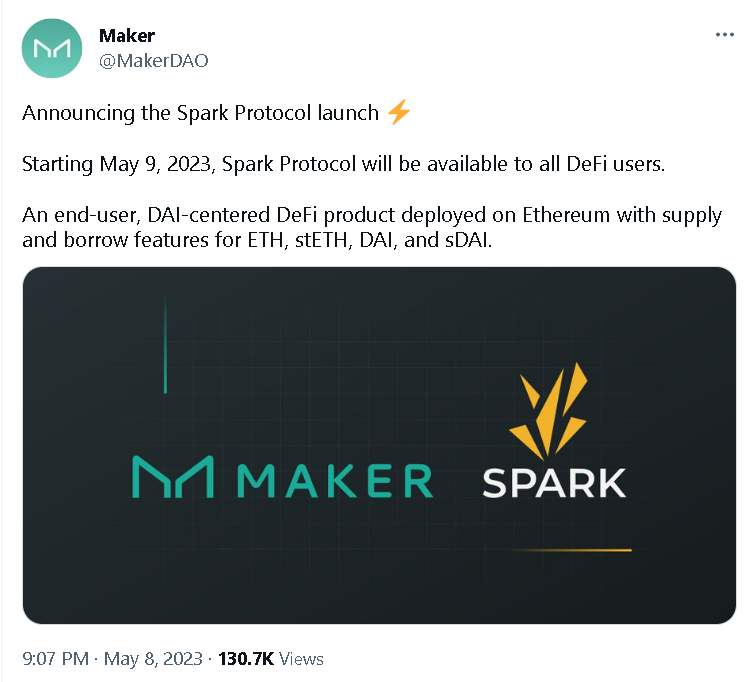Open the 9:07 PM timestamp
Image resolution: width=755 pixels, height=682 pixels.
[55, 658]
